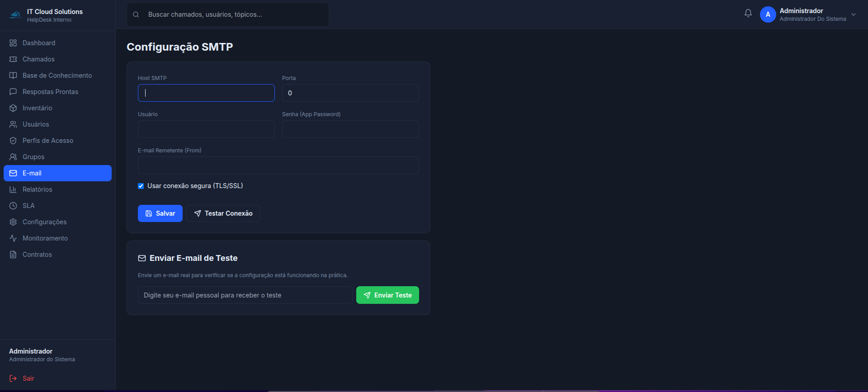The width and height of the screenshot is (868, 392).
Task: Click the green Enviar Teste button
Action: coord(387,295)
